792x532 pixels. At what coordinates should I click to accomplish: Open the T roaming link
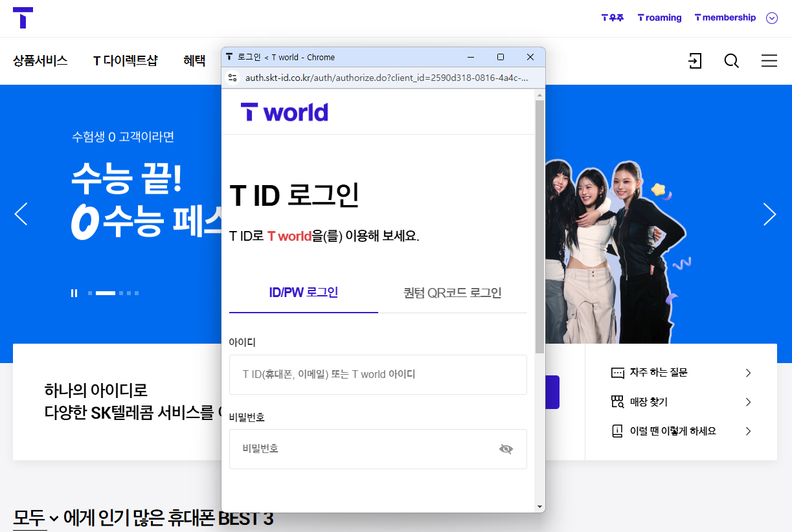[x=660, y=18]
